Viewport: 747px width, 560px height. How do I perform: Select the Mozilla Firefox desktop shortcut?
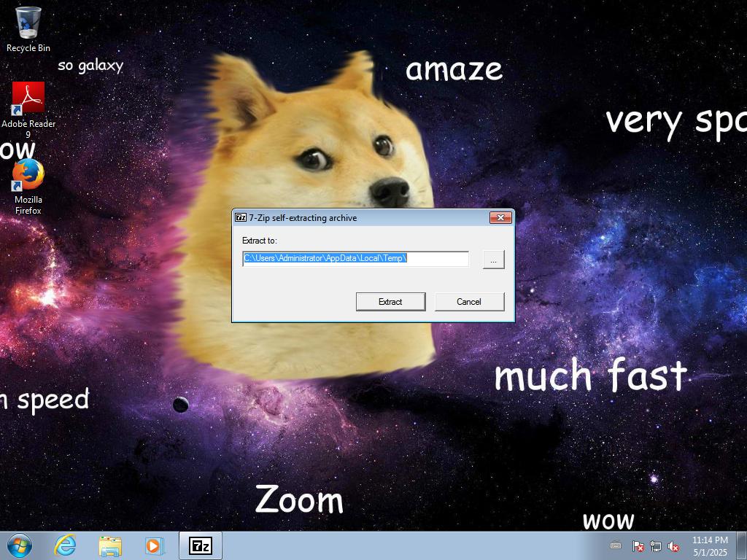[28, 187]
